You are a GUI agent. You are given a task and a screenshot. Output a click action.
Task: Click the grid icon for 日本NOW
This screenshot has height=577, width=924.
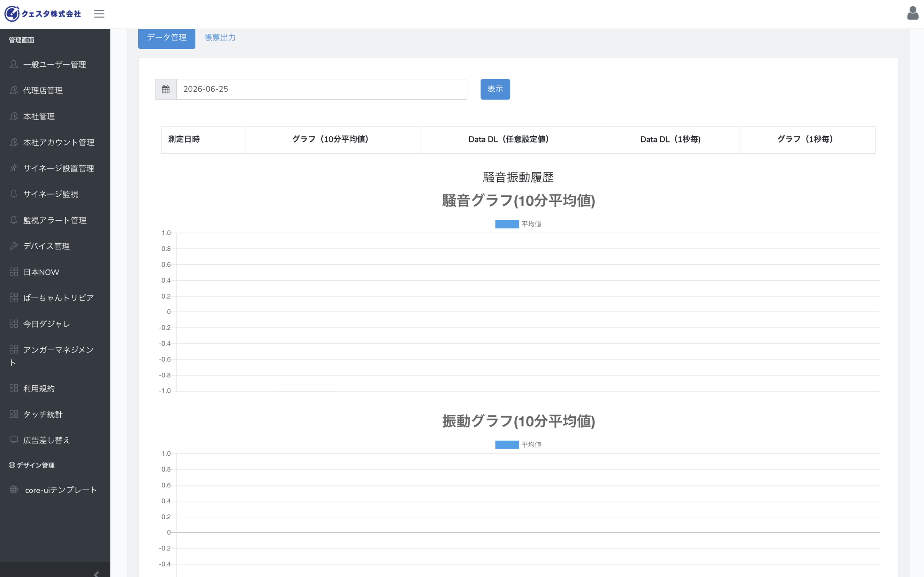coord(14,272)
